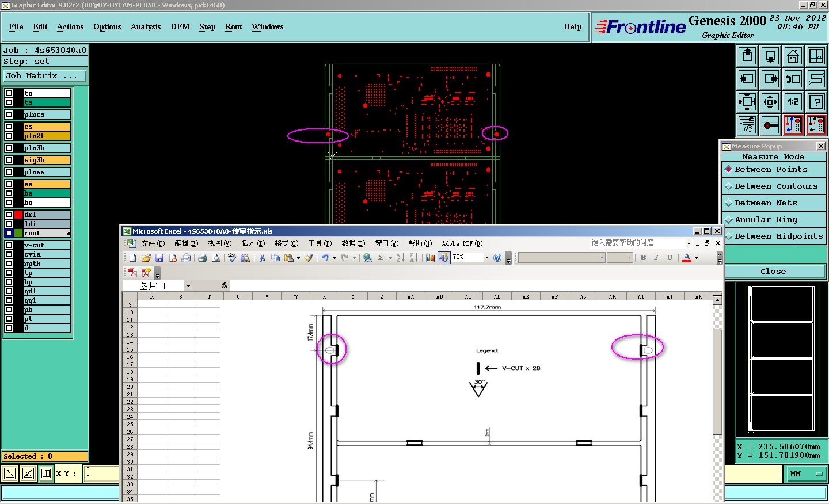Click the pan right view icon
The height and width of the screenshot is (504, 829).
[x=770, y=79]
